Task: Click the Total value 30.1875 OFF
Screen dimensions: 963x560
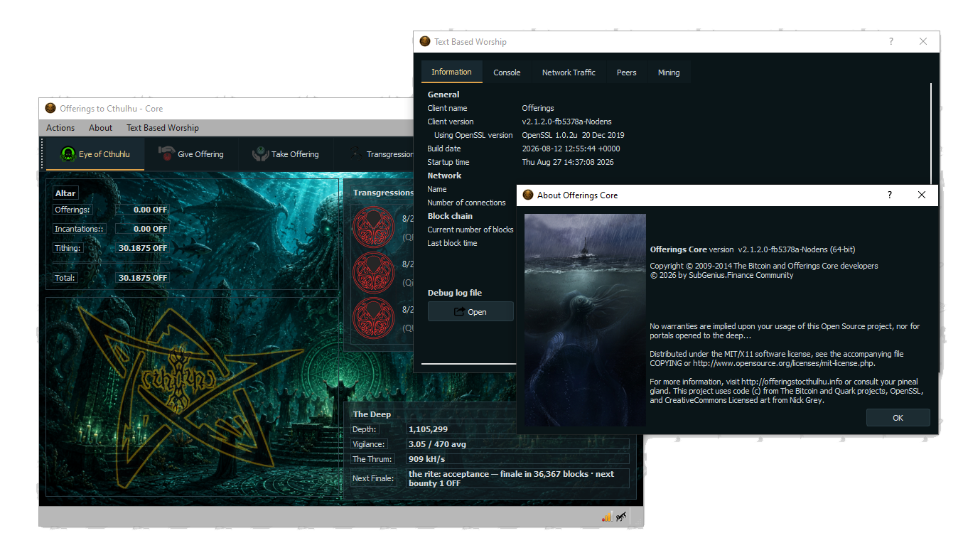Action: point(143,278)
